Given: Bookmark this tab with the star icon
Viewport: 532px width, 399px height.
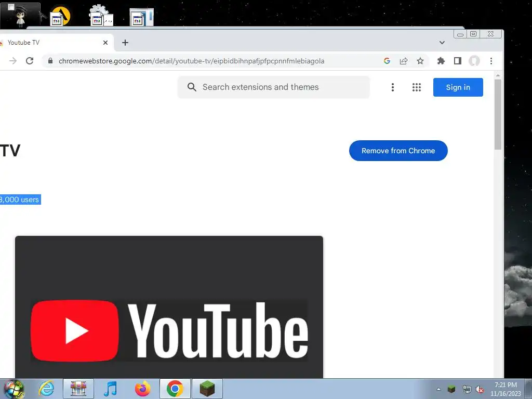Looking at the screenshot, I should [x=420, y=61].
